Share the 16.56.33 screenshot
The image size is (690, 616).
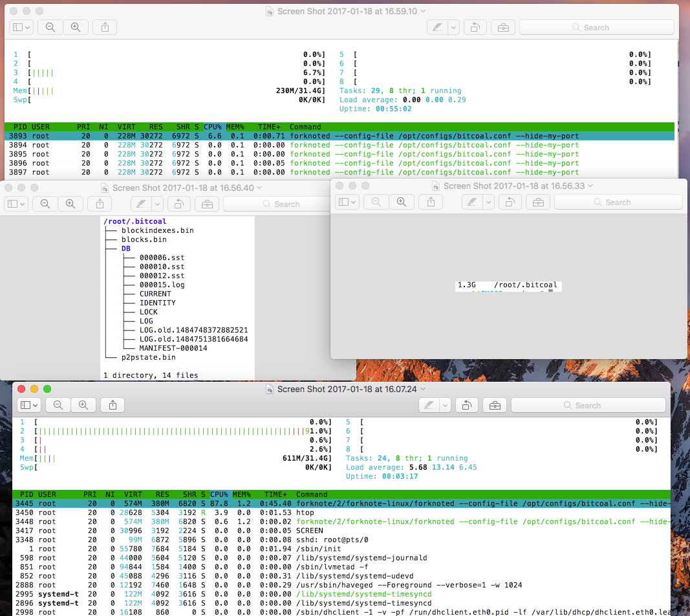click(431, 202)
